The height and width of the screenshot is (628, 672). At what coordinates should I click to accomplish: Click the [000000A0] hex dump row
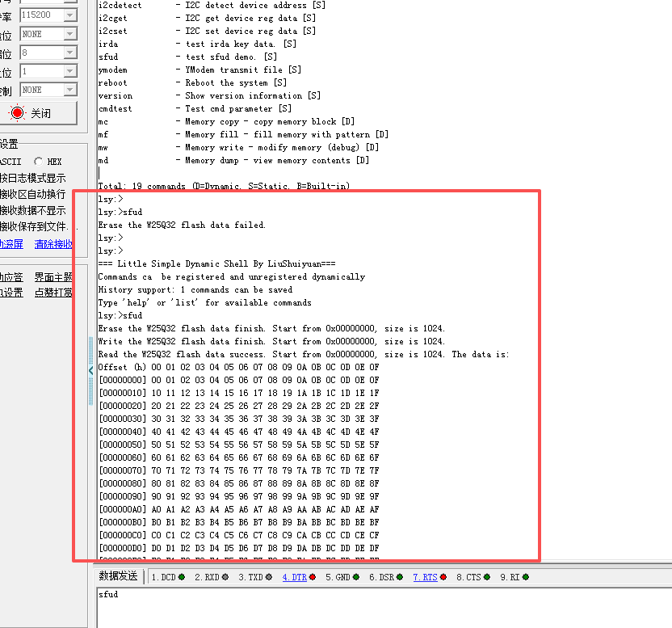(239, 509)
